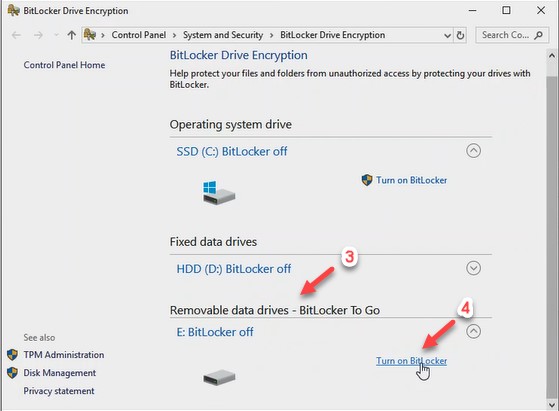Go up one folder level arrow
The width and height of the screenshot is (559, 411).
tap(72, 35)
